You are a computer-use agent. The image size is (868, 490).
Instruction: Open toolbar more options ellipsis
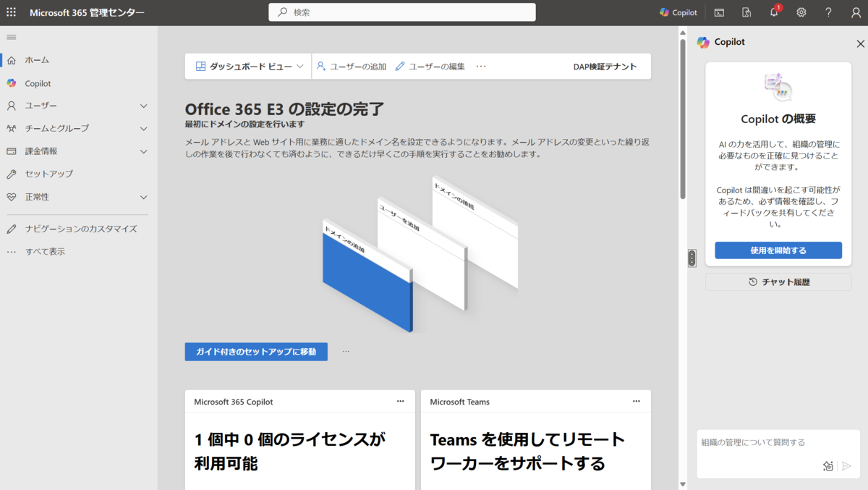click(481, 67)
